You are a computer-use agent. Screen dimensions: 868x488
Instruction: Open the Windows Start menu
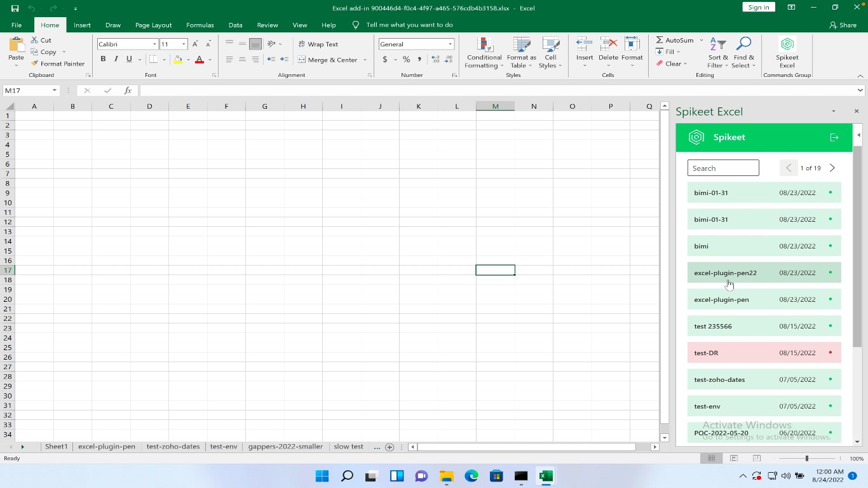(x=322, y=476)
